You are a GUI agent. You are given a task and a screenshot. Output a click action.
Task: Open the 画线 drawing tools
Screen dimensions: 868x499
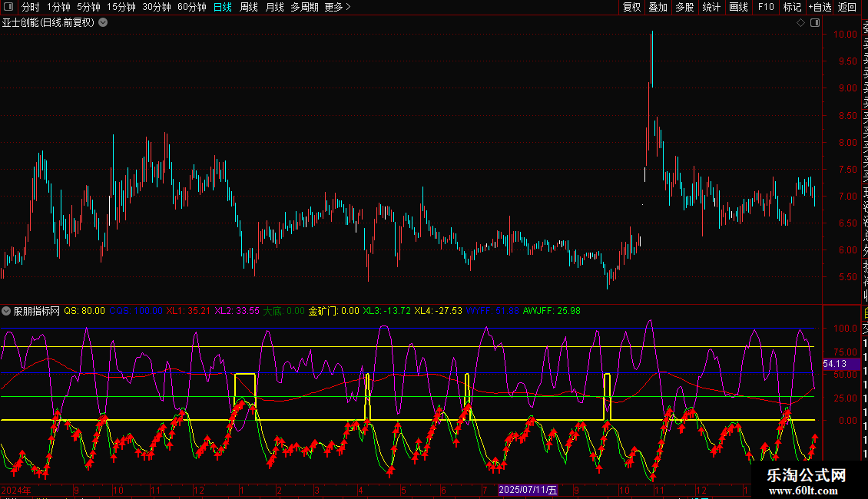[x=738, y=7]
